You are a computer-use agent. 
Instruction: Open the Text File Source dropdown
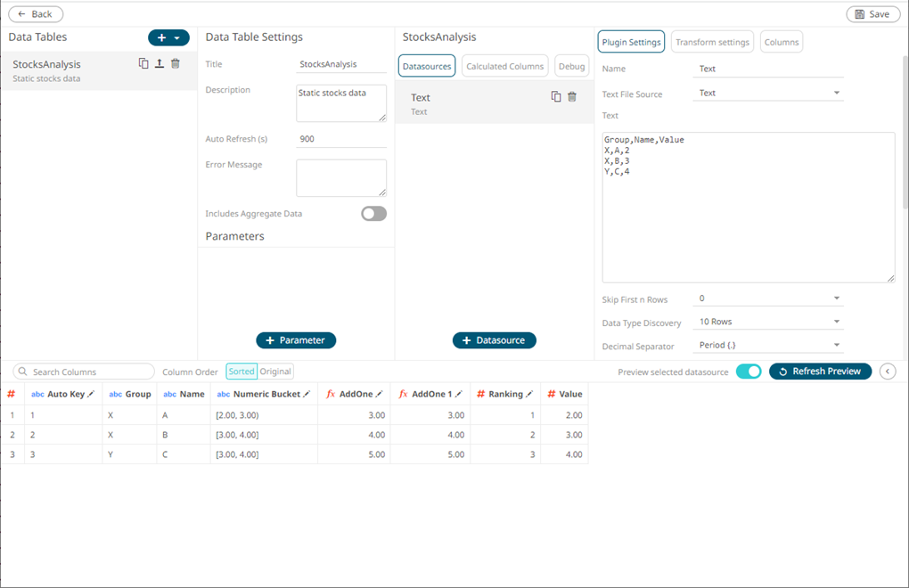[x=768, y=94]
